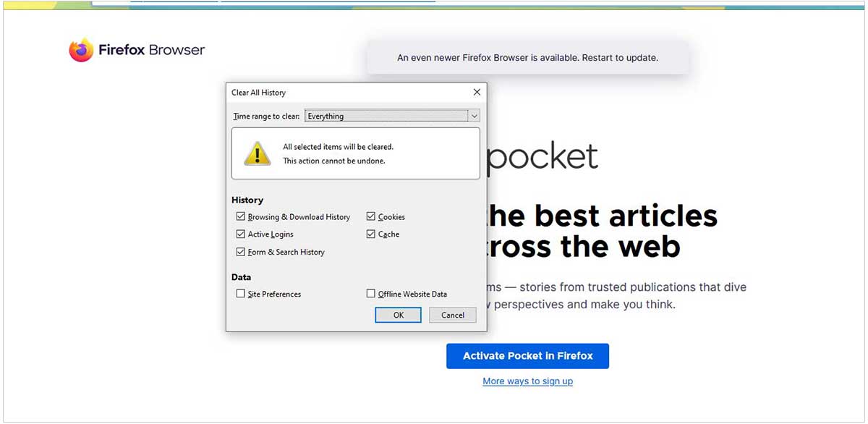Uncheck the Cookies checkbox
The image size is (868, 424).
point(371,216)
